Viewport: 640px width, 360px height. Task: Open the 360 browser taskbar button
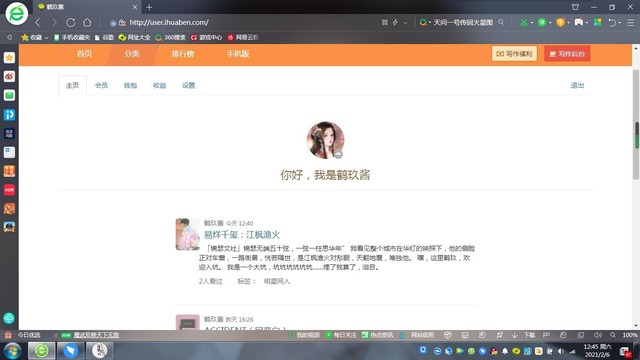click(41, 351)
